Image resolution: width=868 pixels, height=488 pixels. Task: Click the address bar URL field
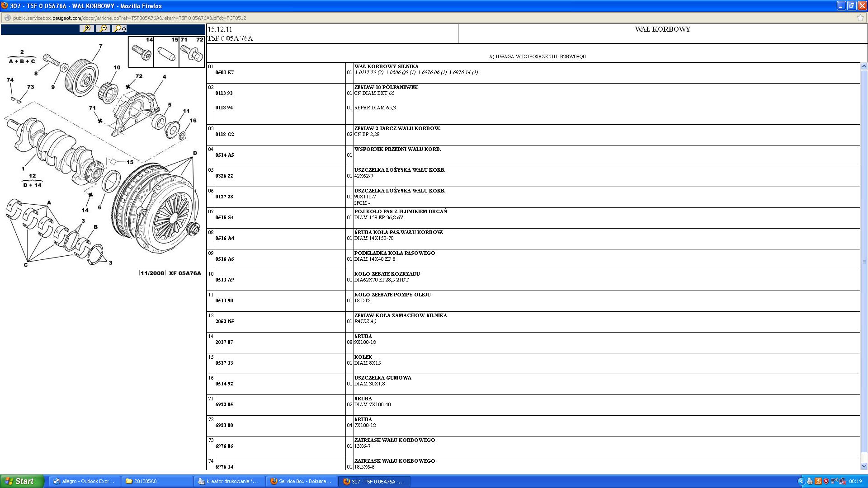coord(316,18)
